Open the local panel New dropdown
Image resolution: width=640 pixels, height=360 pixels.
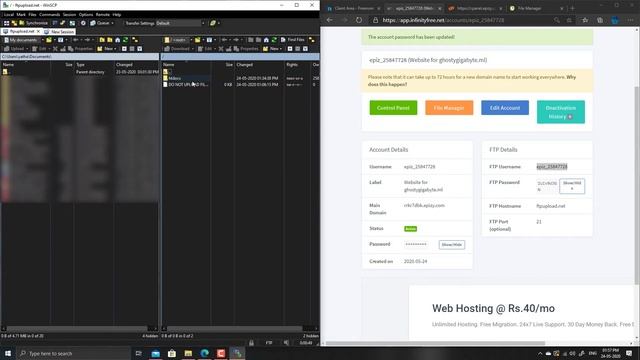[106, 49]
